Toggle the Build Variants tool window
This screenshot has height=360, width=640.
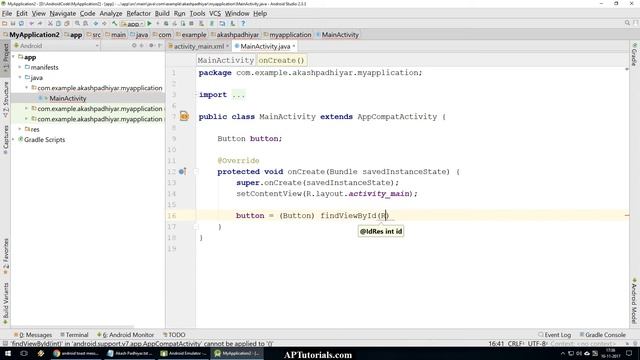(x=6, y=303)
